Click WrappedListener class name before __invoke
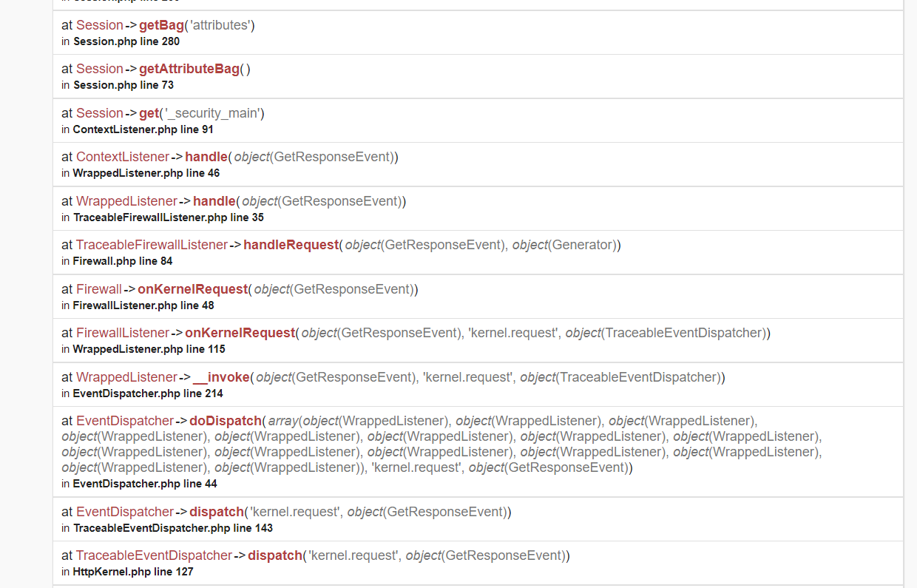This screenshot has height=588, width=917. pos(126,377)
